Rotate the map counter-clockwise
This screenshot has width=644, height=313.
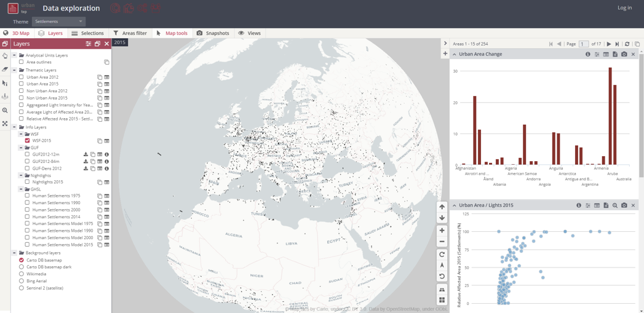pos(442,277)
